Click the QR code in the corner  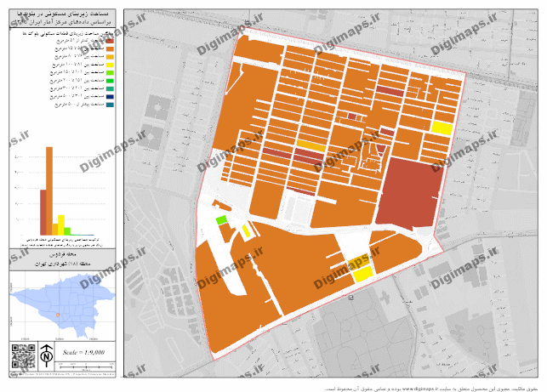click(23, 356)
